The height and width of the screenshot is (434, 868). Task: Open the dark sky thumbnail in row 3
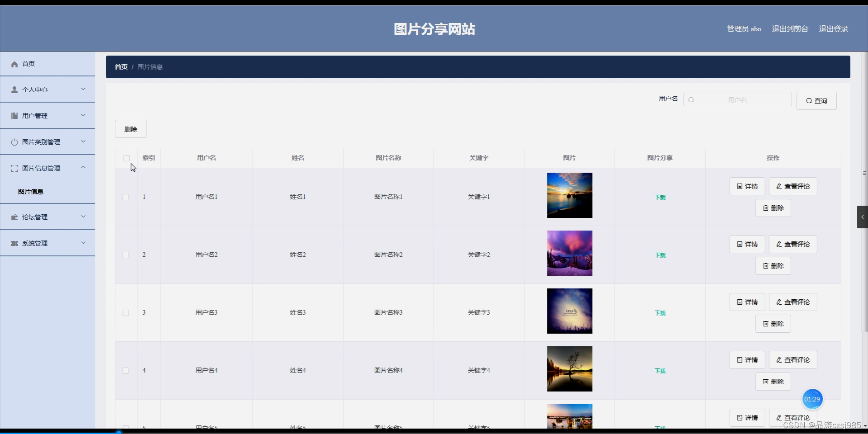click(x=570, y=311)
